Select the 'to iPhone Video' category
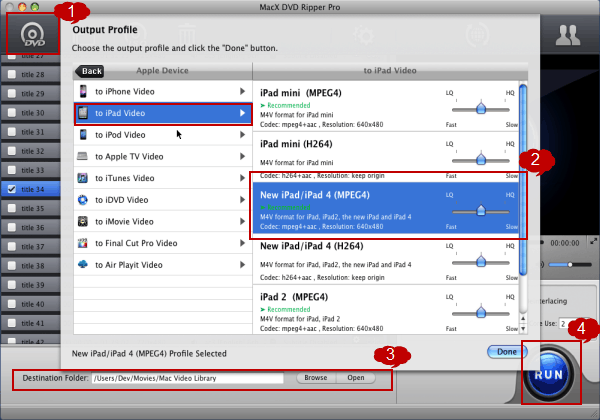600x420 pixels. tap(163, 91)
